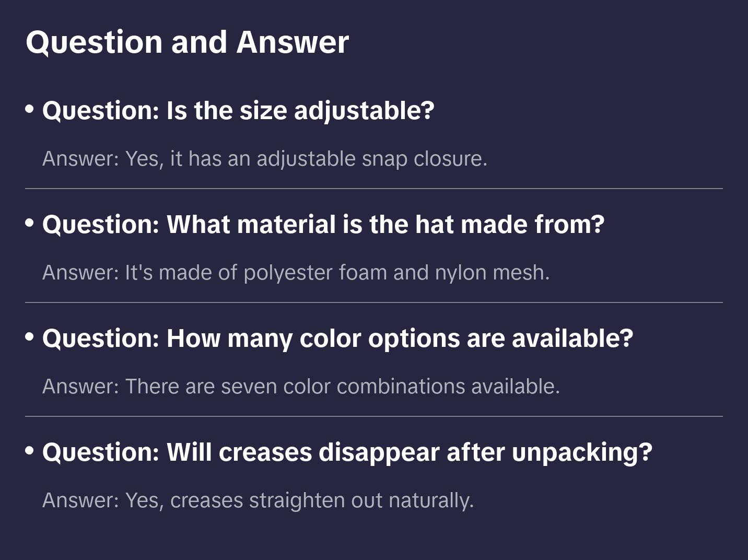Expand the 'Is the size adjustable?' question

238,111
